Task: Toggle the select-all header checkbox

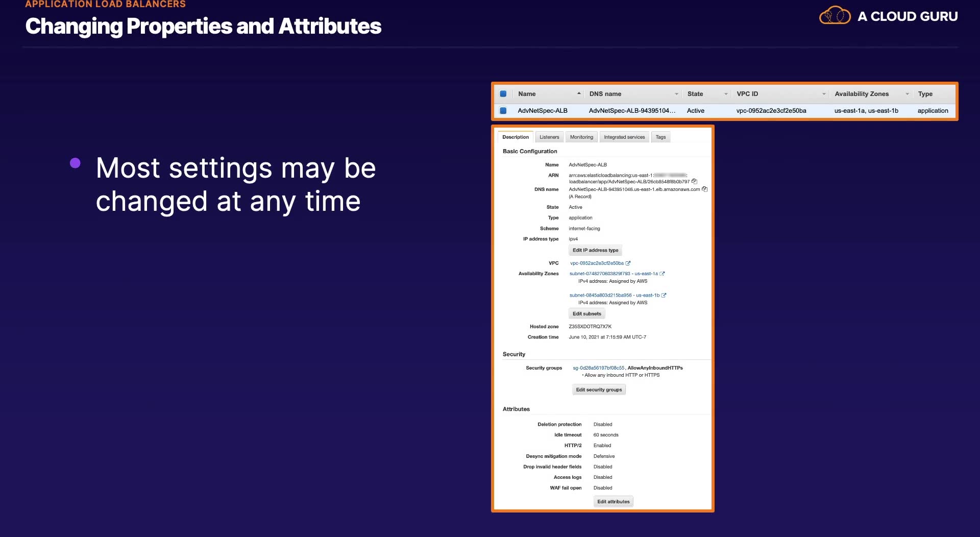Action: pos(503,94)
